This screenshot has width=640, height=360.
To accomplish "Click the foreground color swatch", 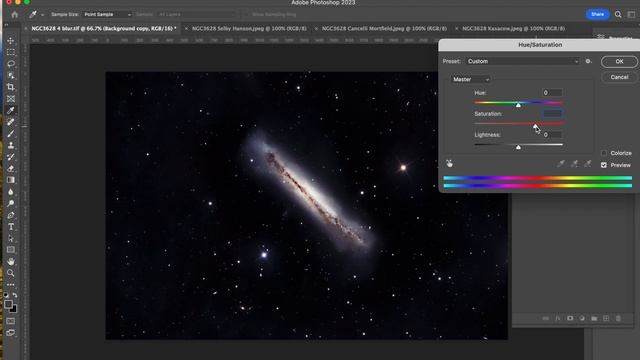I will point(8,304).
